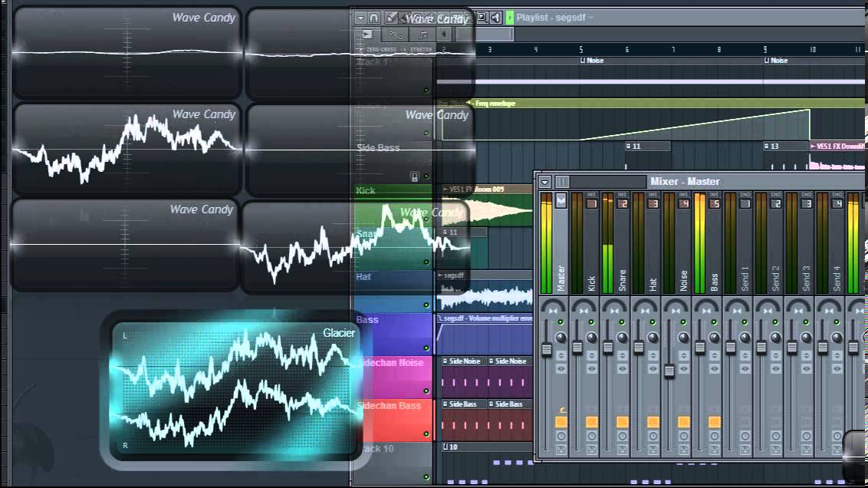Toggle the lock icon on Side Bass track
Screen dimensions: 868x488
(414, 176)
